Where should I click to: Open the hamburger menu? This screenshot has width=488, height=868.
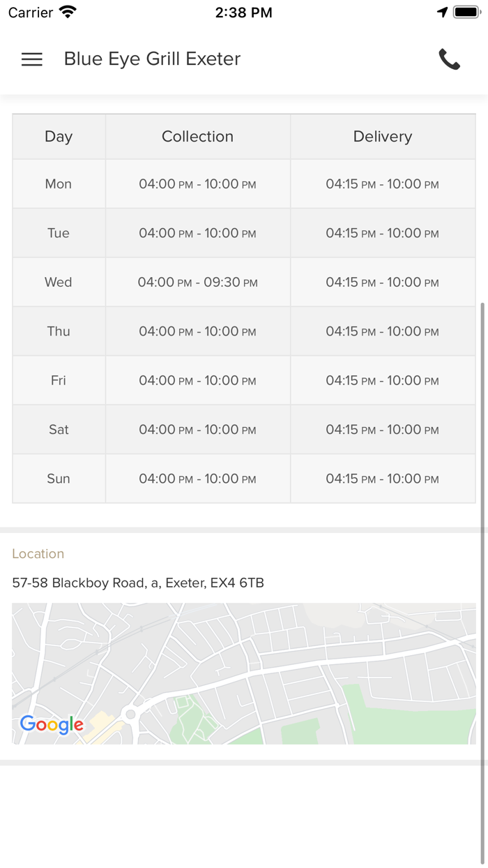click(x=32, y=59)
